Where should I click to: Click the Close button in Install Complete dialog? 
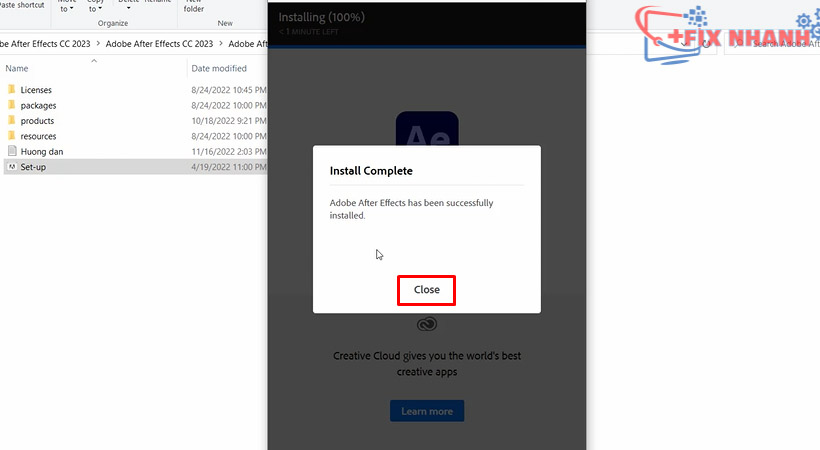click(x=426, y=290)
